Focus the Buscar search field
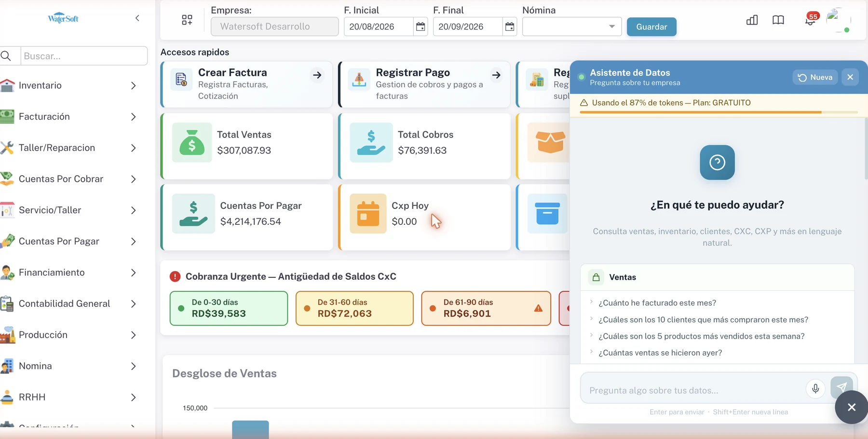Image resolution: width=868 pixels, height=439 pixels. pos(84,56)
